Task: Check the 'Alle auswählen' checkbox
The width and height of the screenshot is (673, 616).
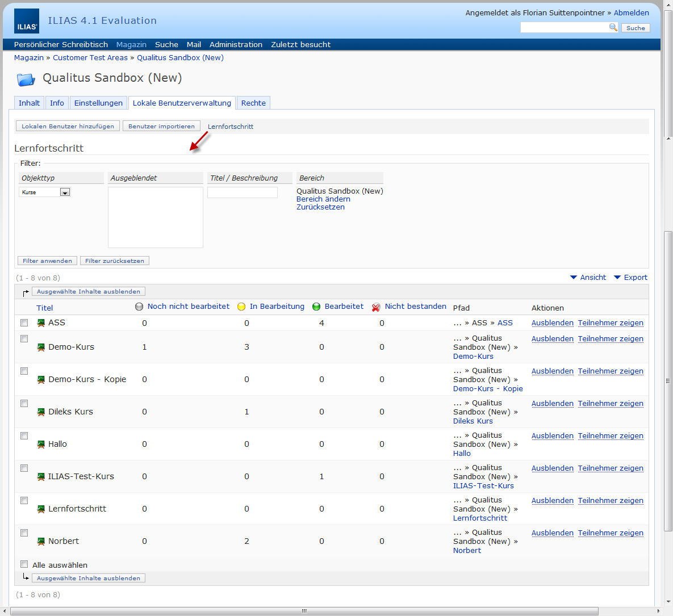Action: [x=24, y=564]
